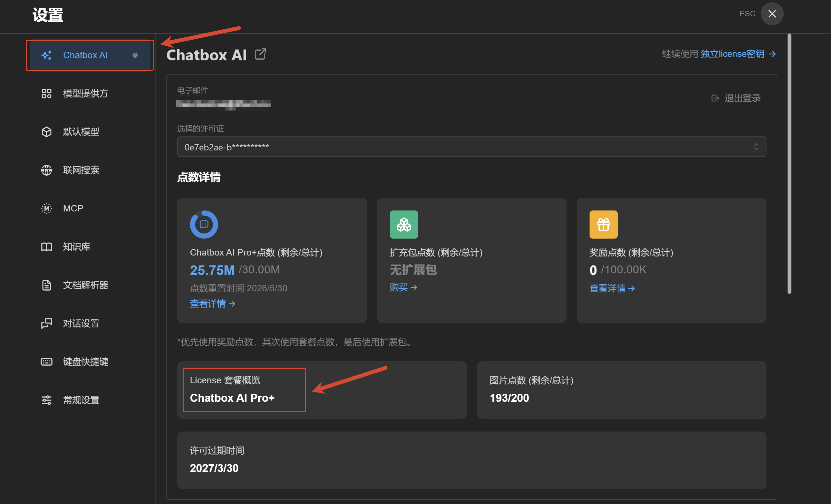Select the MCP menu item

click(x=90, y=209)
